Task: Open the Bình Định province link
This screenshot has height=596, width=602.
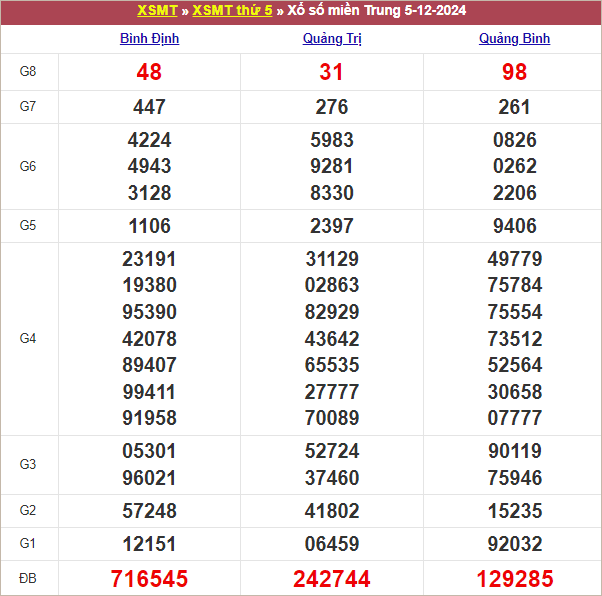Action: coord(149,38)
